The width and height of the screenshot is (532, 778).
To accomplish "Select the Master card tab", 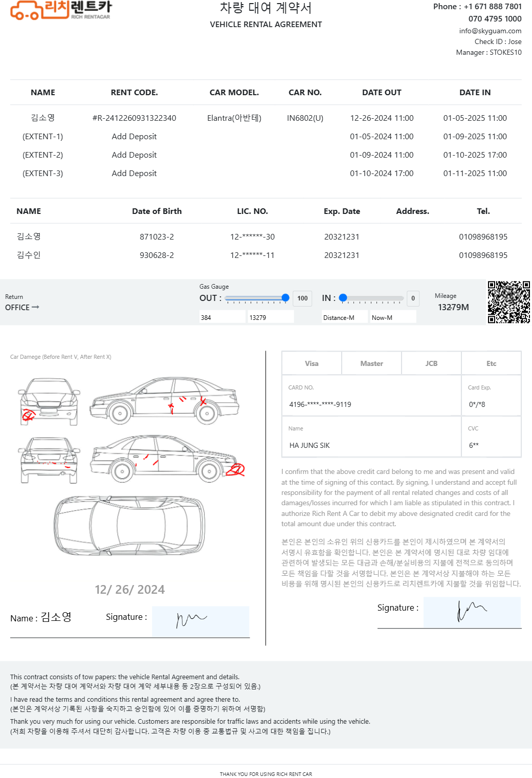I will (x=371, y=363).
